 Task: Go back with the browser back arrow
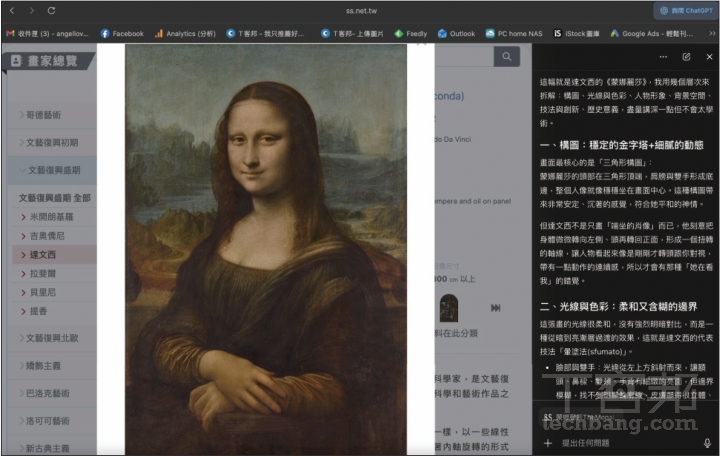pyautogui.click(x=12, y=11)
